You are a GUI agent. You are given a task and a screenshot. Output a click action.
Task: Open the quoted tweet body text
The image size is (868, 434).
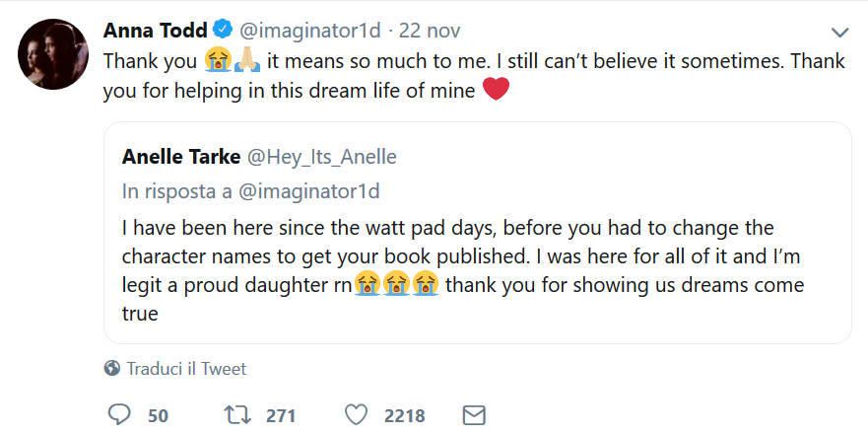tap(463, 270)
